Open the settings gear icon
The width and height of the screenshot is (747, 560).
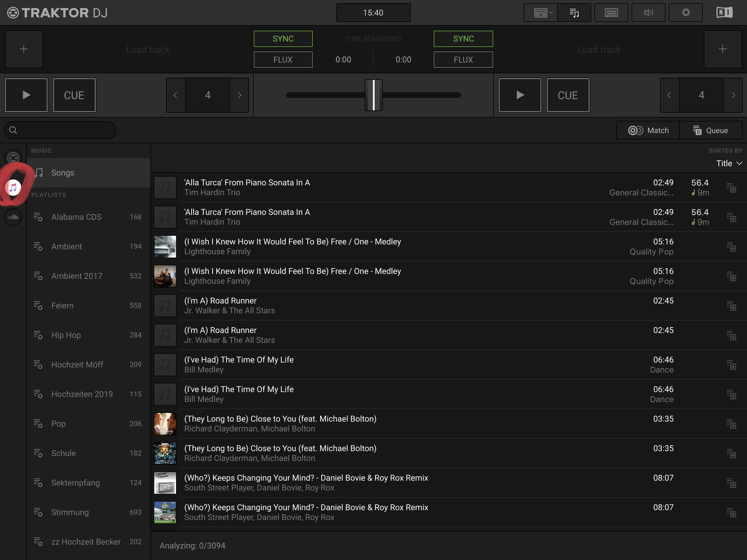tap(685, 13)
